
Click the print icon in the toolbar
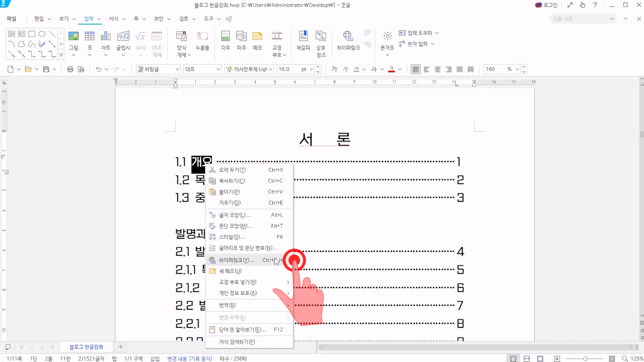click(70, 69)
